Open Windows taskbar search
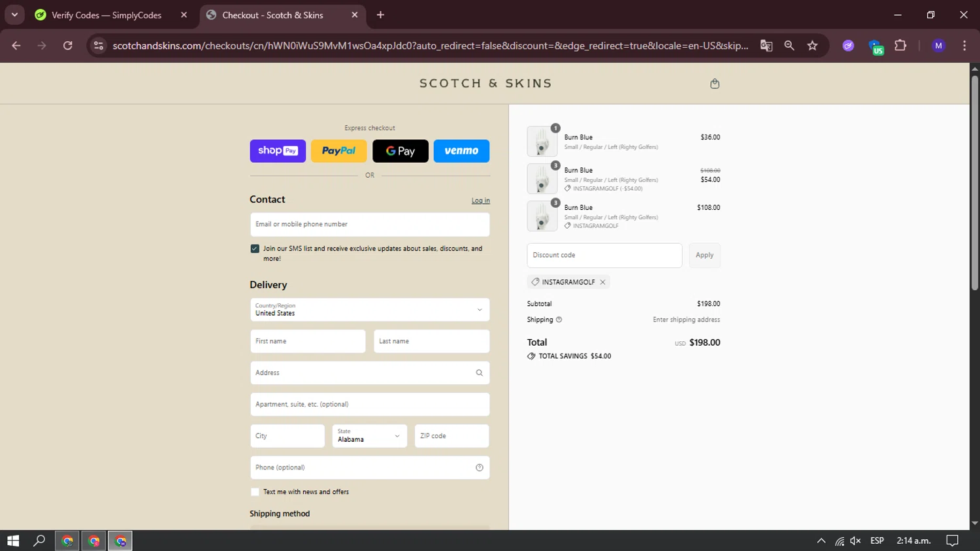This screenshot has height=551, width=980. tap(39, 541)
